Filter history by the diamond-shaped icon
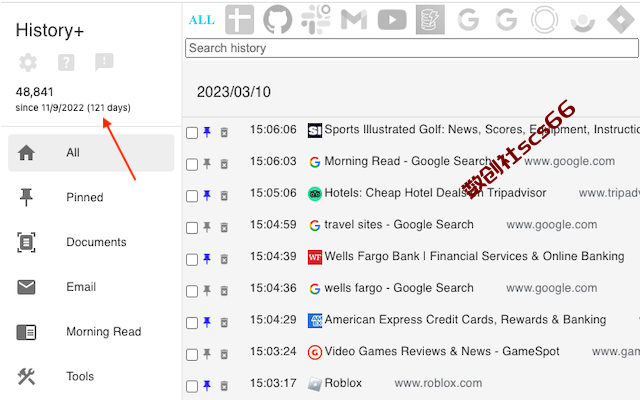 [x=621, y=20]
